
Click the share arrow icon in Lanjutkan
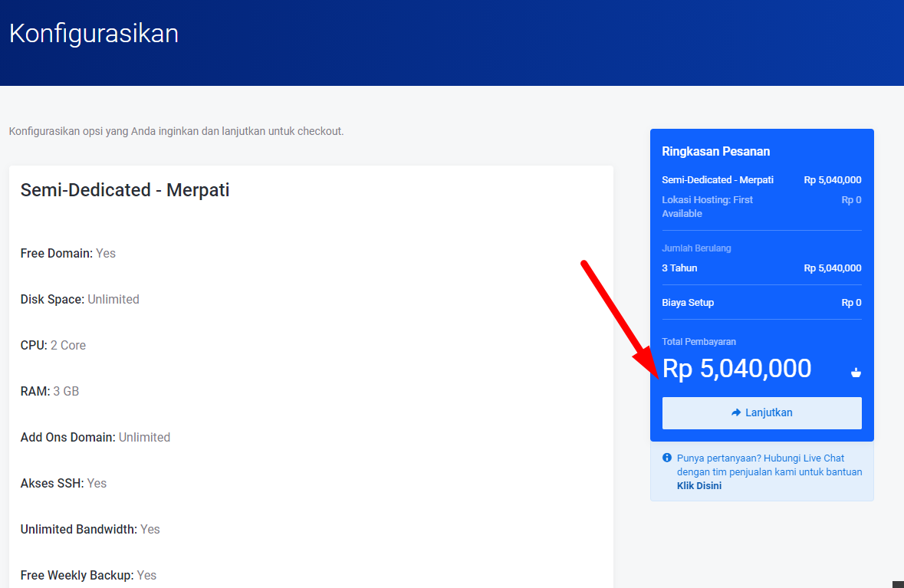[736, 412]
